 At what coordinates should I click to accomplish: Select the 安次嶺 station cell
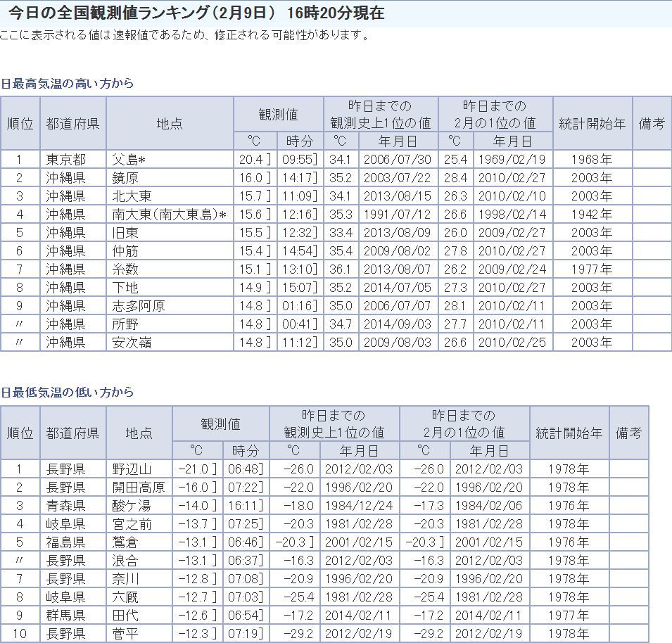pos(132,342)
